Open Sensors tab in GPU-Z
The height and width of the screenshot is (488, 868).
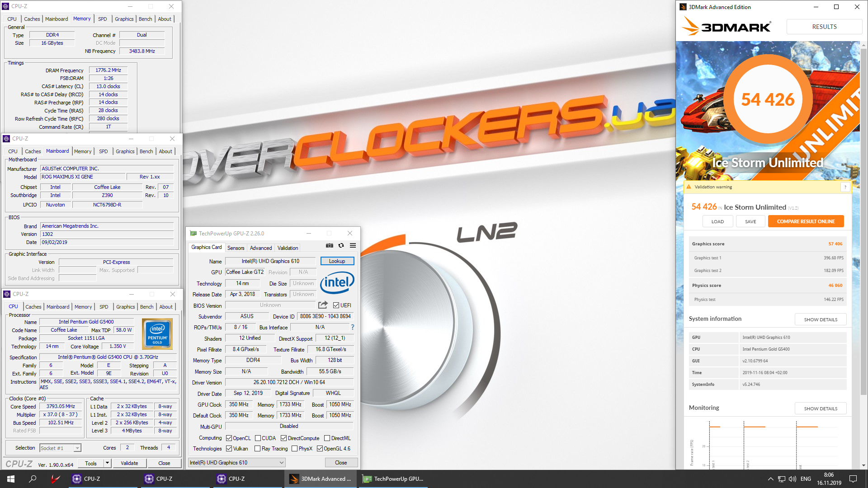point(236,248)
